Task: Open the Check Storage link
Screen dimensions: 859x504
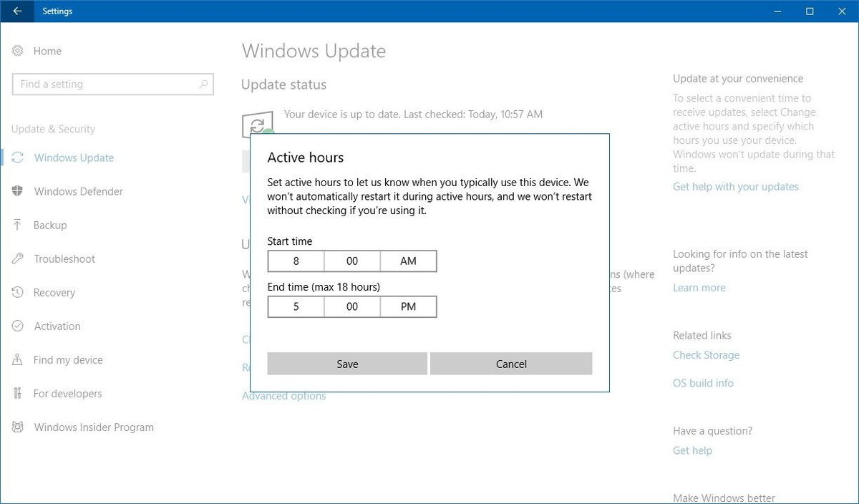Action: click(x=706, y=354)
